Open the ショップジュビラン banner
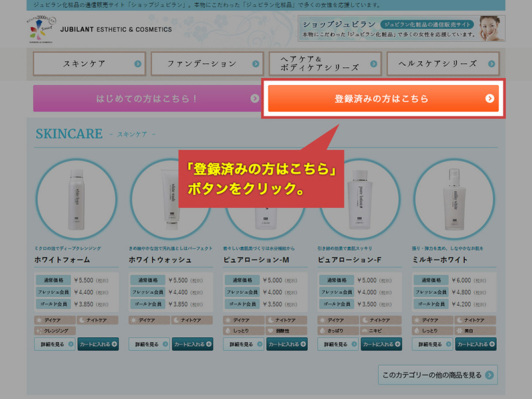 (402, 29)
